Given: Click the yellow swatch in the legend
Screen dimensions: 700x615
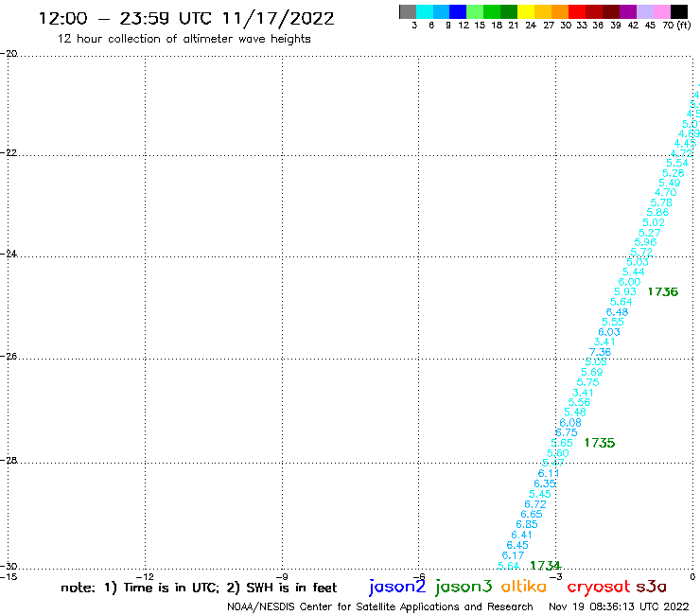Looking at the screenshot, I should click(x=525, y=11).
